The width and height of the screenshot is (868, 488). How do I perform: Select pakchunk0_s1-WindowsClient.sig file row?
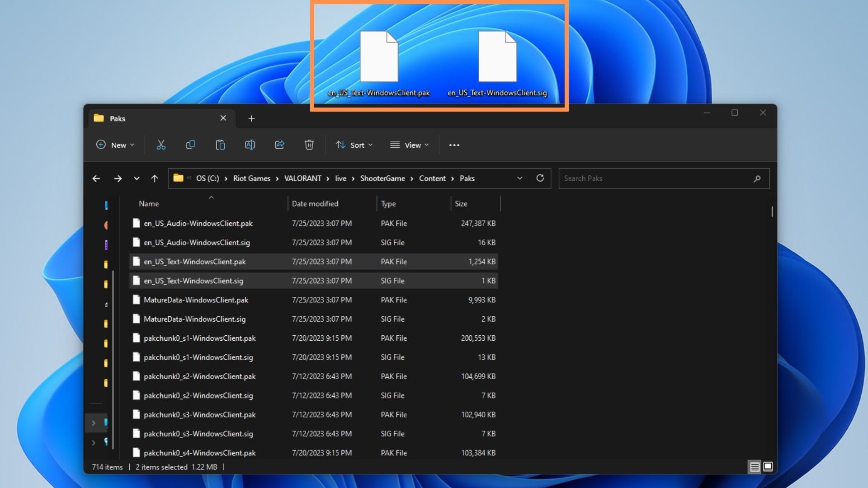(314, 357)
